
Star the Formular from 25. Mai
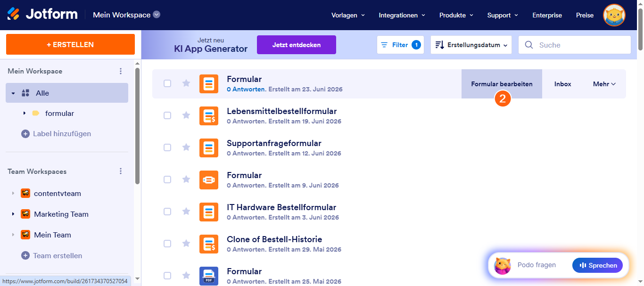(186, 276)
